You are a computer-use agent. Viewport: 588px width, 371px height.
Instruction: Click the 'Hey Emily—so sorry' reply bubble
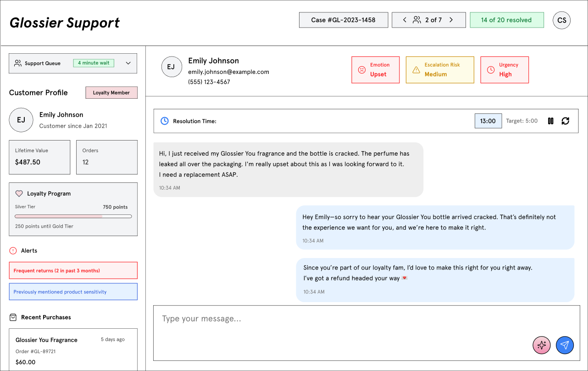tap(435, 227)
